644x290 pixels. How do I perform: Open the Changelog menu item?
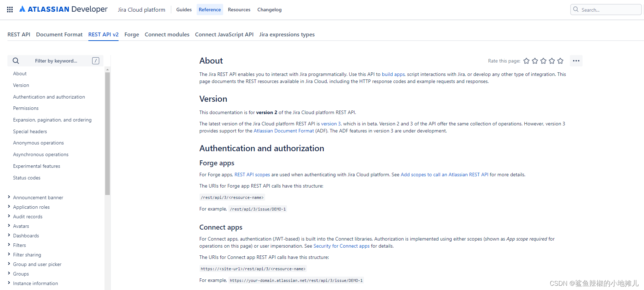click(269, 10)
